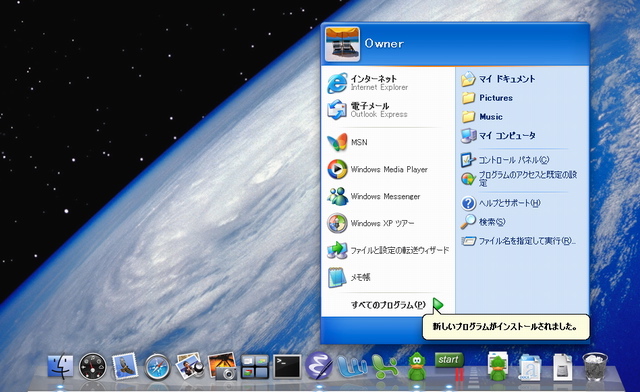This screenshot has height=392, width=640.
Task: Open プログラムのアクセスと既定の設定
Action: (519, 179)
